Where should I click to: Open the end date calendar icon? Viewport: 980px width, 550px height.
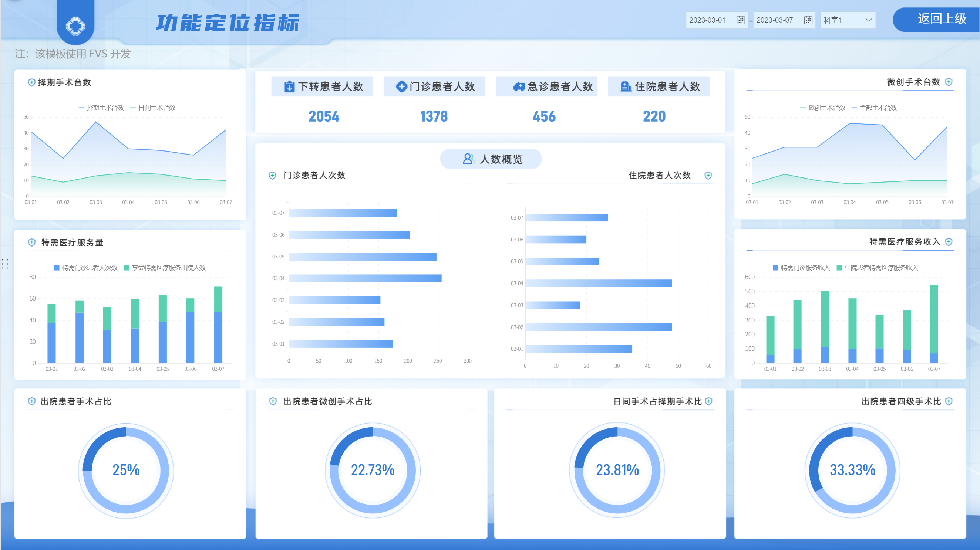click(808, 20)
